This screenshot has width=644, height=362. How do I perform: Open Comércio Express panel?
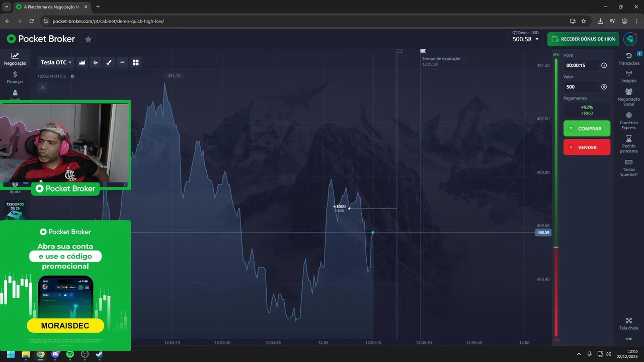(x=628, y=121)
